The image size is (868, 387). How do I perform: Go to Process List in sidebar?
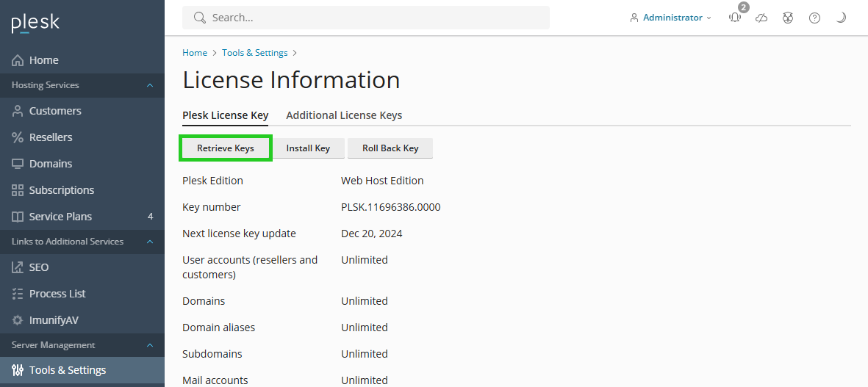57,294
